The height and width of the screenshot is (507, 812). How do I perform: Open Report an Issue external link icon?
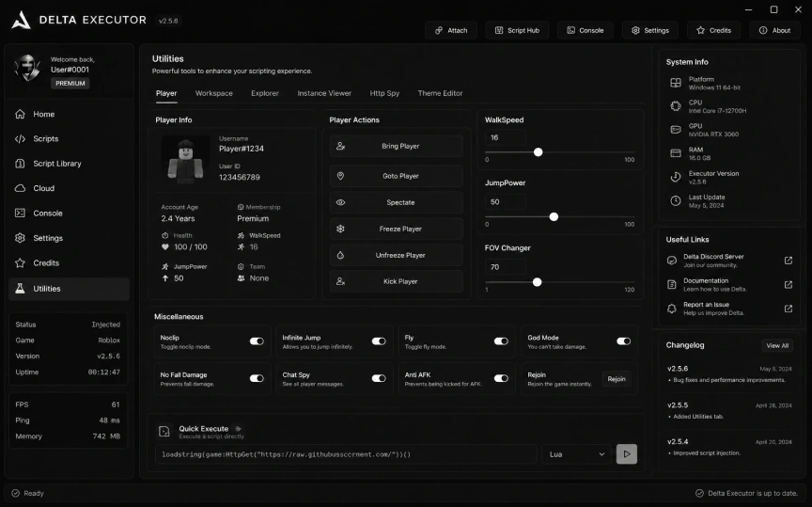(x=789, y=309)
